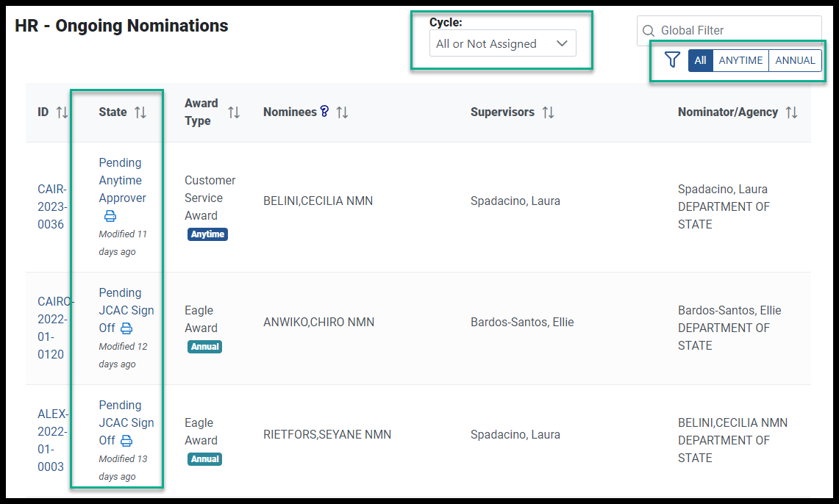
Task: Click the Annual badge in RIETFORS row
Action: click(x=205, y=458)
